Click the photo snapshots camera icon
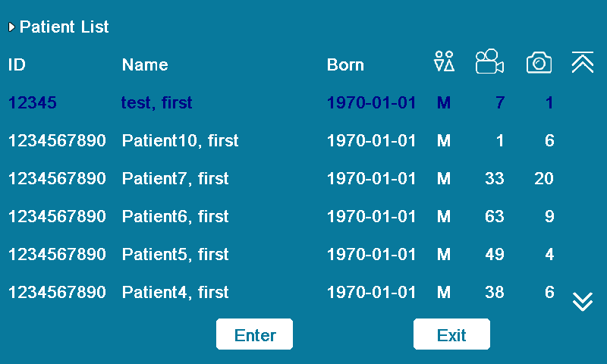 (539, 63)
